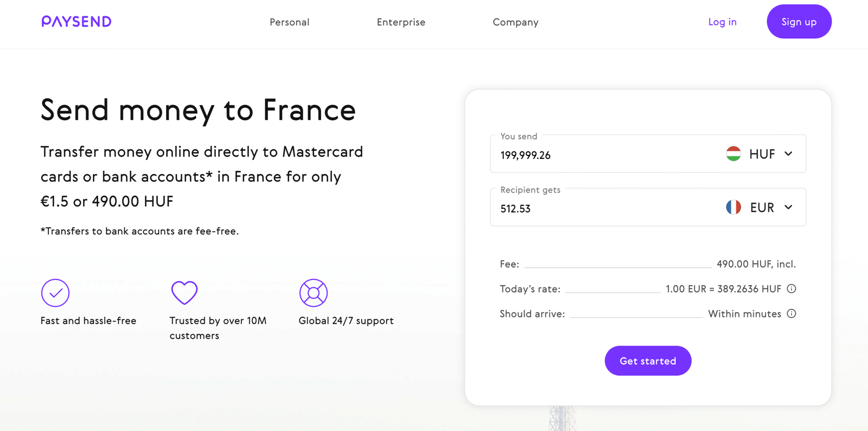
Task: Click the lifebuoy support icon
Action: (x=314, y=293)
